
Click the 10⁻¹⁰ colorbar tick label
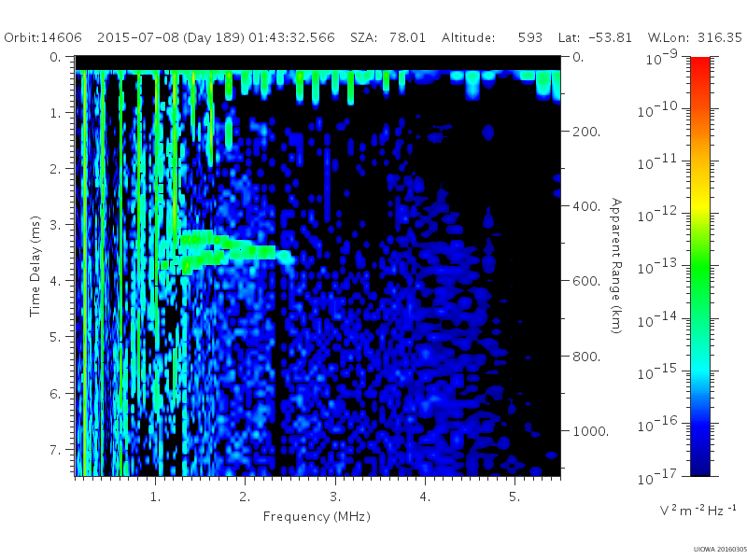tap(657, 110)
